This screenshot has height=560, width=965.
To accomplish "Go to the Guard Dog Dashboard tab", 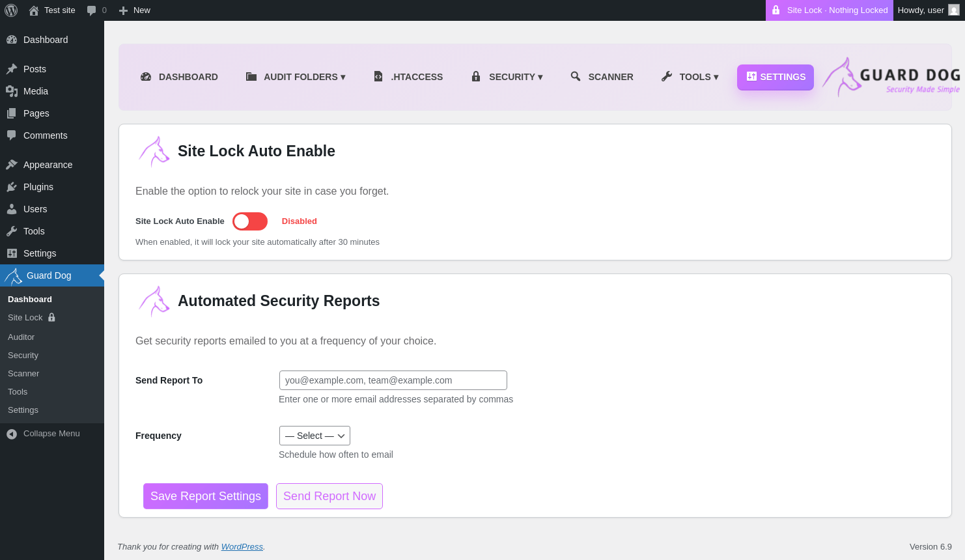I will click(180, 77).
